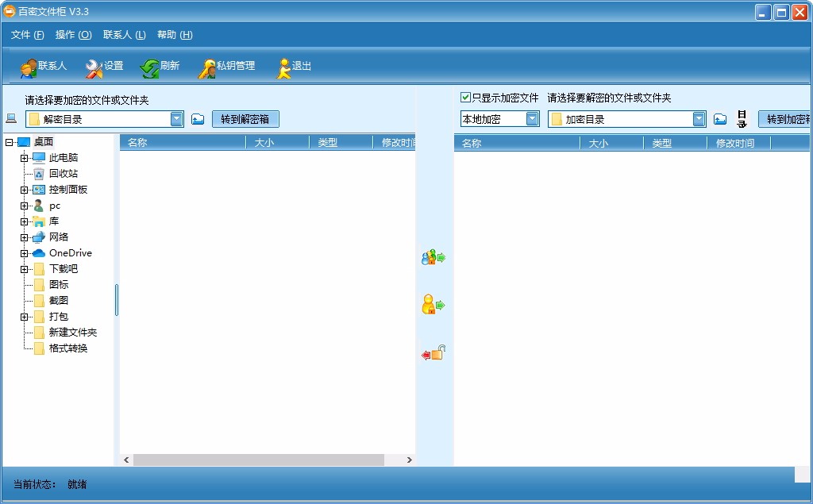Minimize the 百密文件柜 window
813x504 pixels.
[763, 13]
